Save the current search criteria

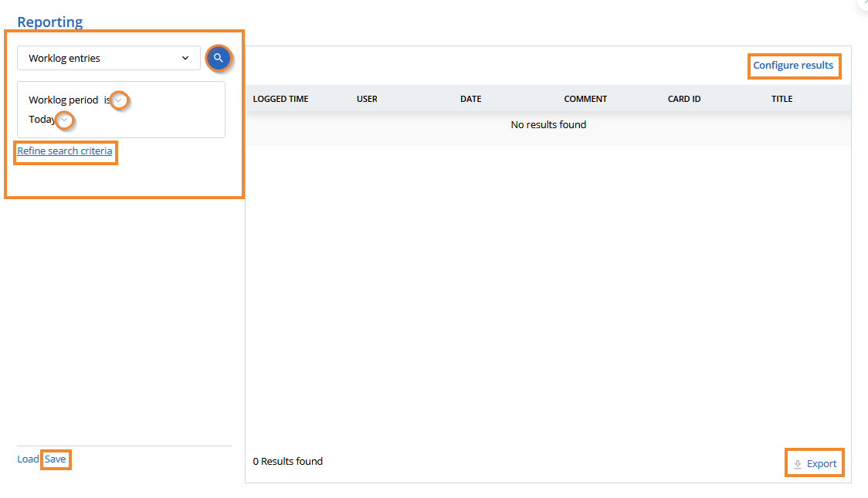tap(55, 459)
